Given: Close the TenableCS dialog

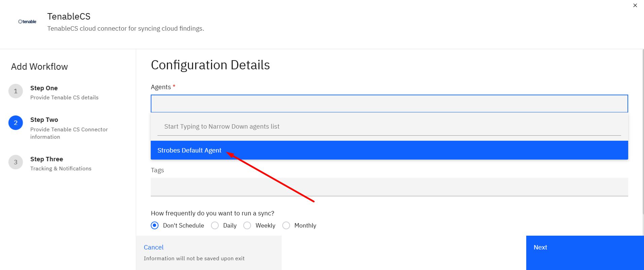Looking at the screenshot, I should (635, 5).
